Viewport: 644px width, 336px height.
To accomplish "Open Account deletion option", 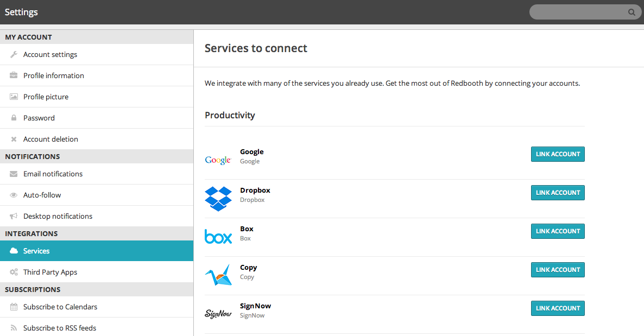I will [50, 139].
